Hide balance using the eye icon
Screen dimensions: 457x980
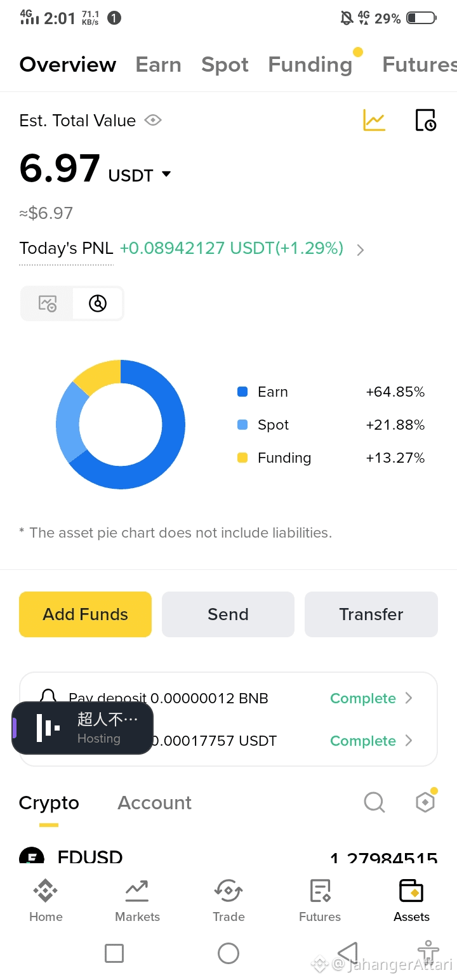(x=153, y=120)
